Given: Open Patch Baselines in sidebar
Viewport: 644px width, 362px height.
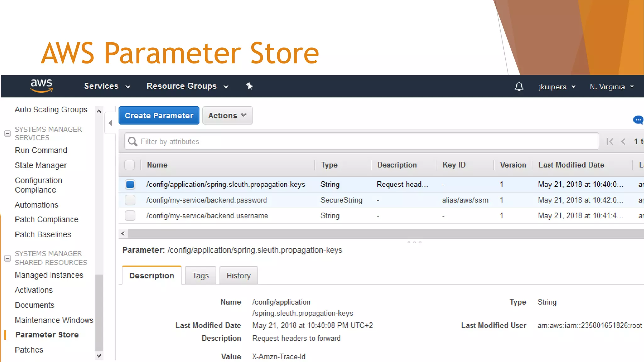Looking at the screenshot, I should [43, 234].
